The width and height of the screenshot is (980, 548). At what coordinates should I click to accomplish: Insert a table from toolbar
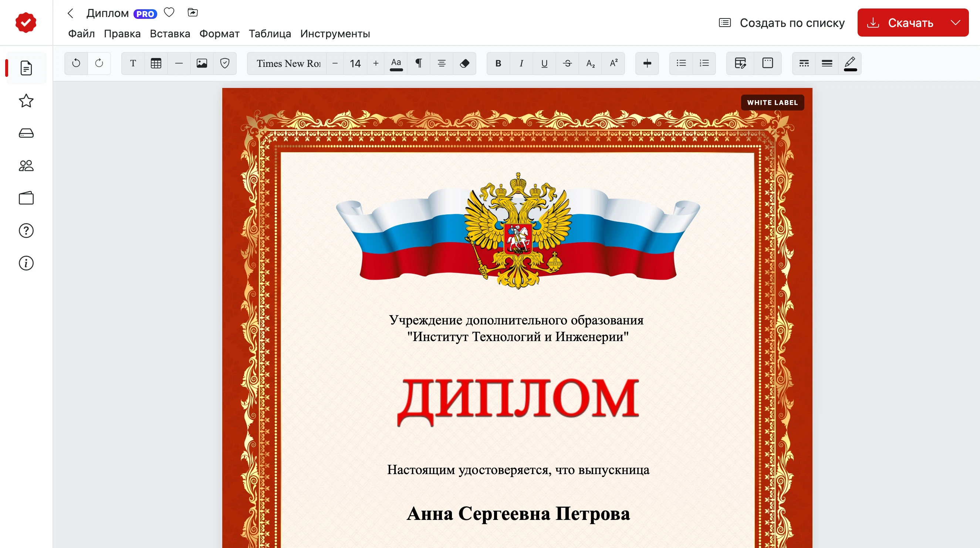tap(156, 63)
